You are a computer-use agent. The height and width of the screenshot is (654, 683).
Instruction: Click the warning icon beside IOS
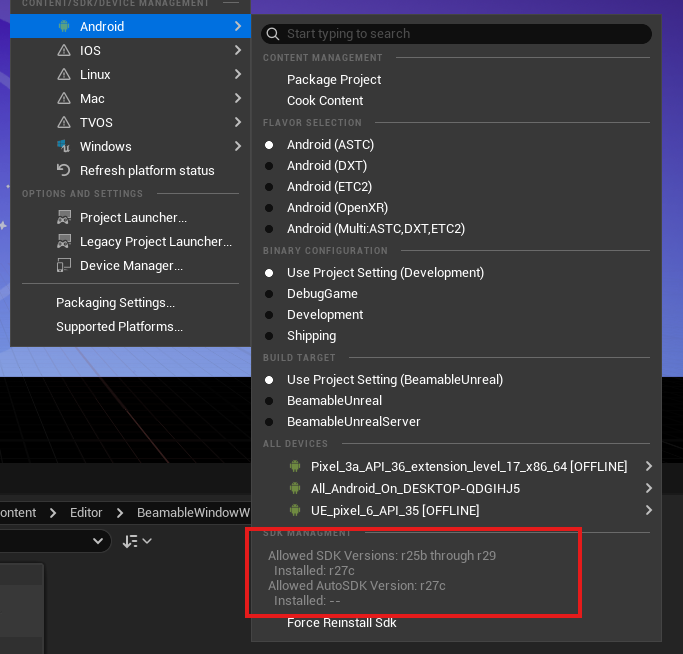coord(64,51)
